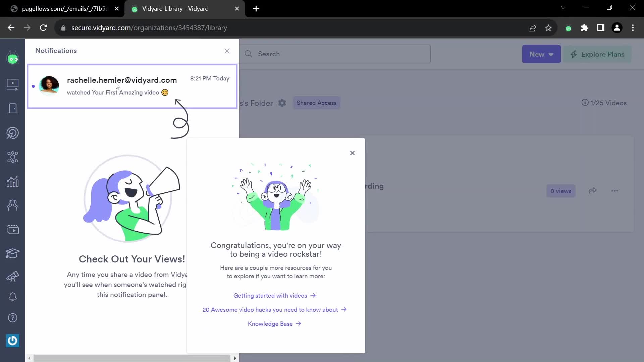Image resolution: width=644 pixels, height=362 pixels.
Task: Expand the New button dropdown
Action: click(x=552, y=54)
